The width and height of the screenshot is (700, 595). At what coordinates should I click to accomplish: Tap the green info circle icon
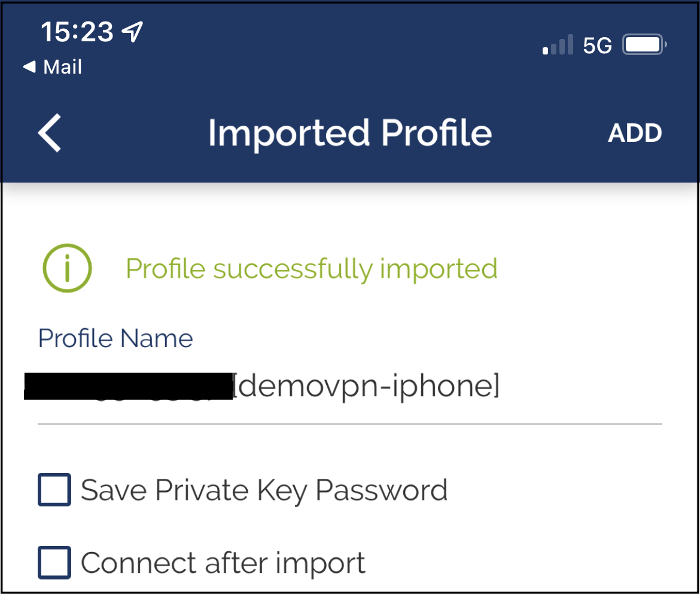(x=68, y=268)
